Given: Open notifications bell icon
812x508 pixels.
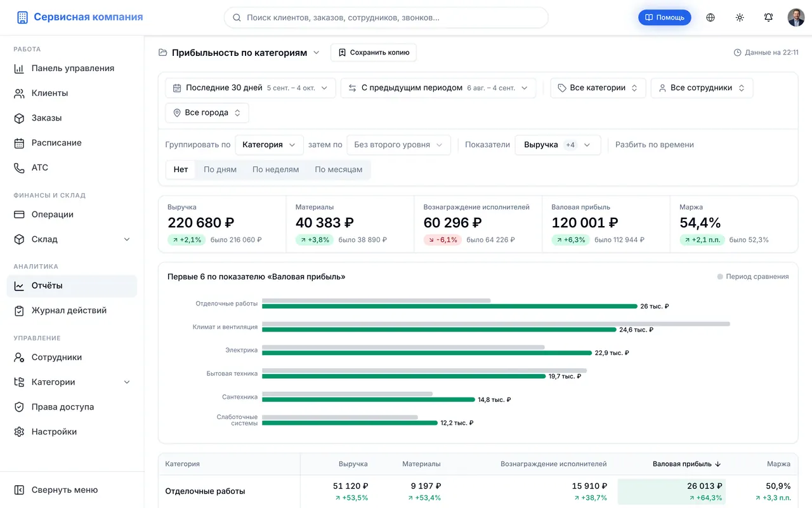Looking at the screenshot, I should pos(768,18).
